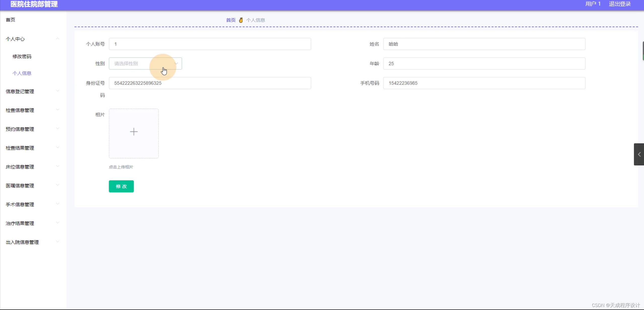The image size is (644, 310).
Task: Expand 预约信息管理 sidebar menu
Action: (20, 129)
